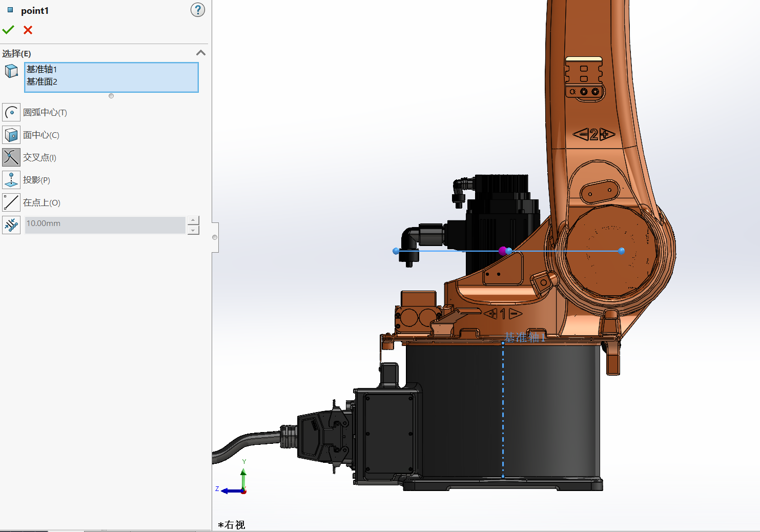The image size is (760, 532).
Task: Select 基准面2 in the selection list
Action: [42, 81]
